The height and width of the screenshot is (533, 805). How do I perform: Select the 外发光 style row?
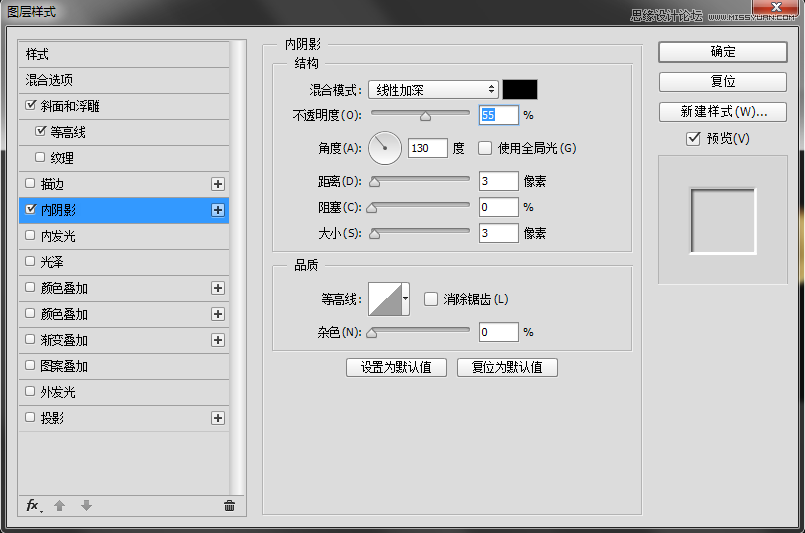[124, 392]
